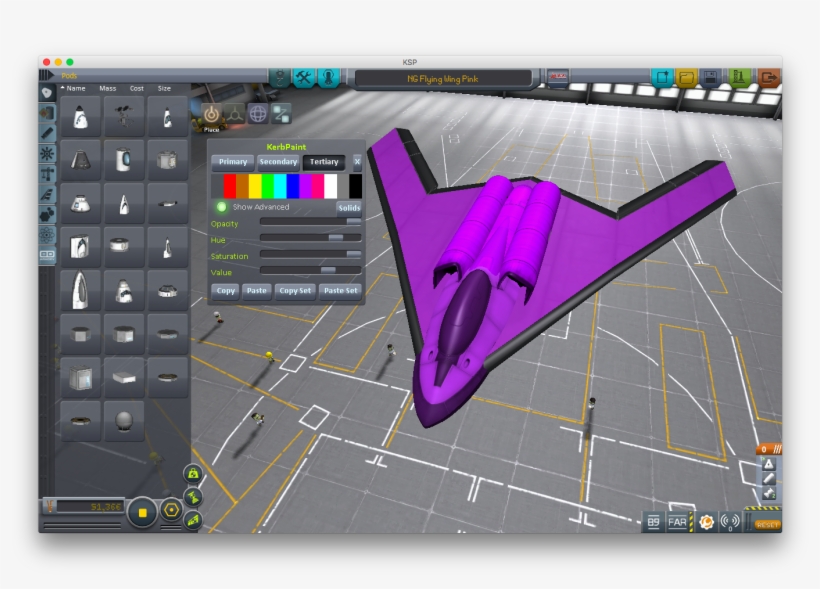Image resolution: width=820 pixels, height=589 pixels.
Task: Toggle the Show Advanced option
Action: (222, 207)
